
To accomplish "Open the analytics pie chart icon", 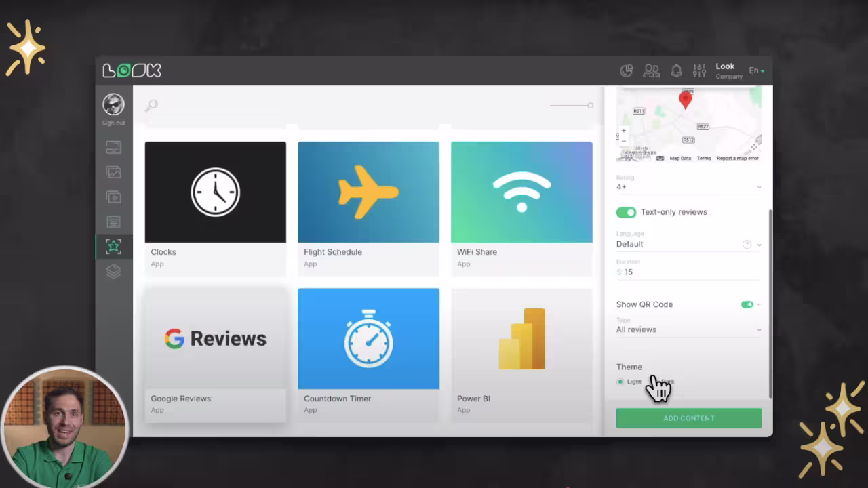I will 627,70.
